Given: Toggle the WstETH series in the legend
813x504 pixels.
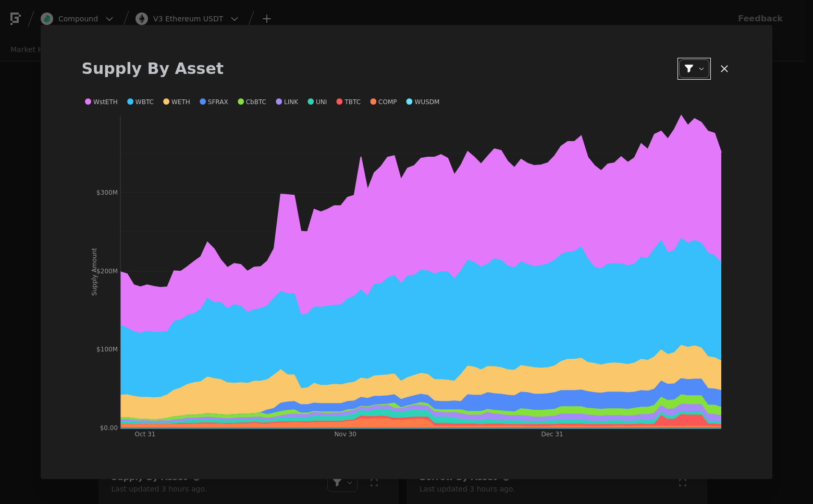Looking at the screenshot, I should pyautogui.click(x=101, y=102).
